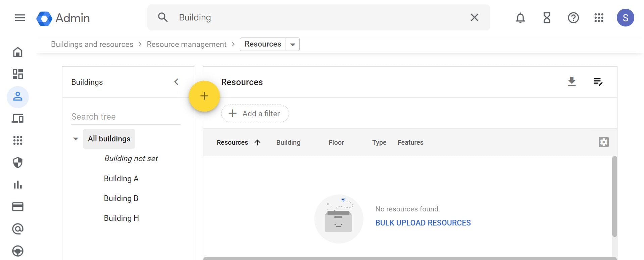Open the Resources breadcrumb dropdown arrow
Screen dimensions: 644x260
[293, 44]
